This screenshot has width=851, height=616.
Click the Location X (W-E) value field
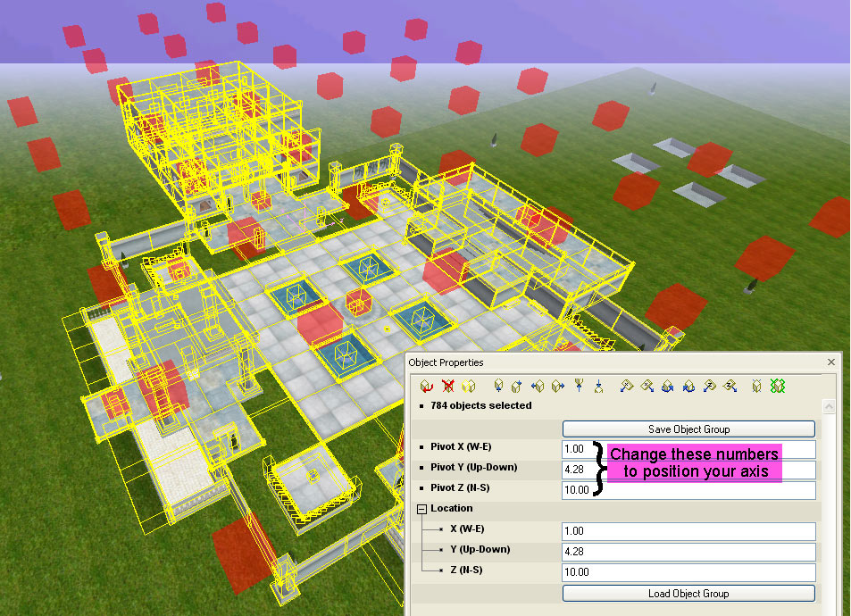[x=688, y=531]
